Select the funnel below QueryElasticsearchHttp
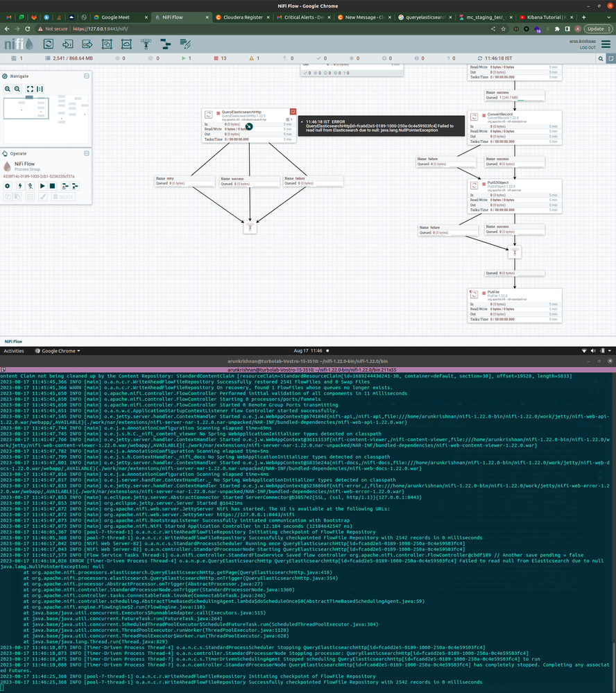616x693 pixels. click(x=250, y=227)
